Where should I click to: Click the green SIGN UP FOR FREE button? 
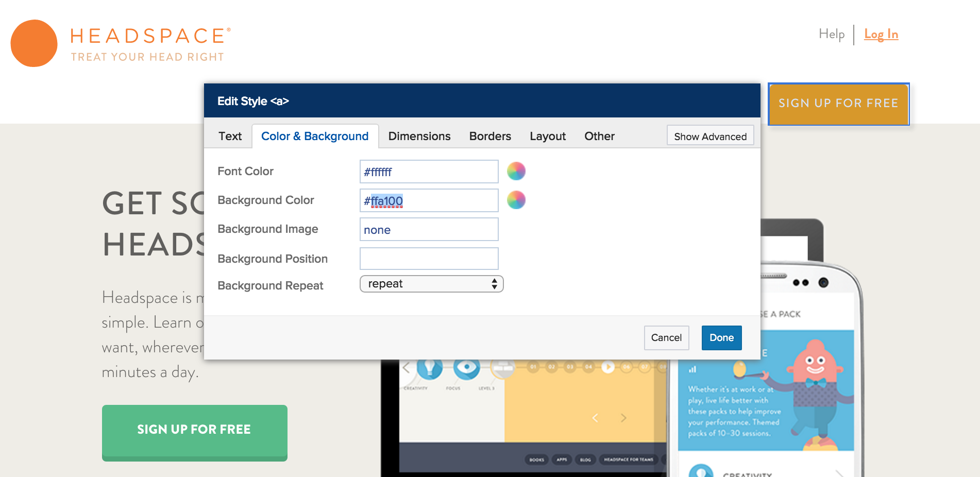click(x=194, y=433)
